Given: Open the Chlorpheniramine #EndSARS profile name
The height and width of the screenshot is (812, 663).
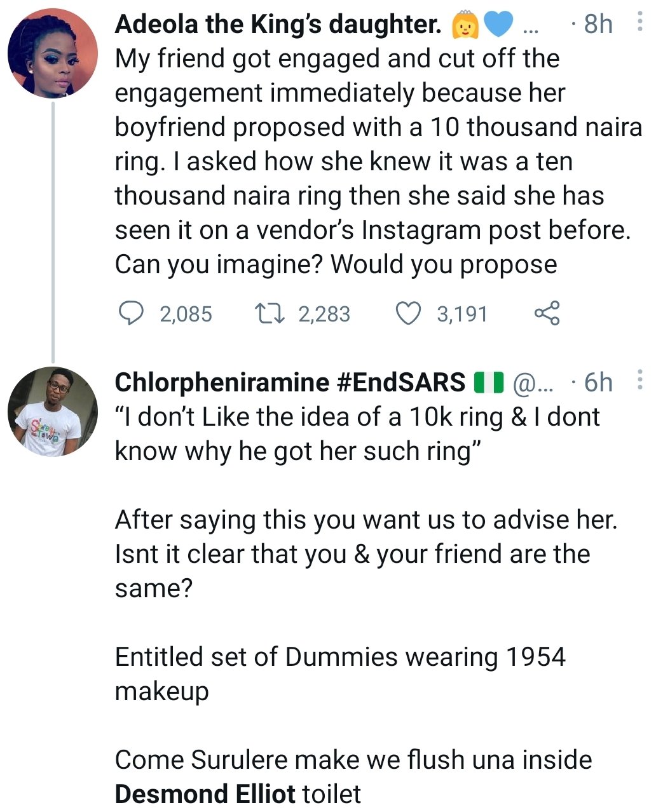Looking at the screenshot, I should click(290, 382).
